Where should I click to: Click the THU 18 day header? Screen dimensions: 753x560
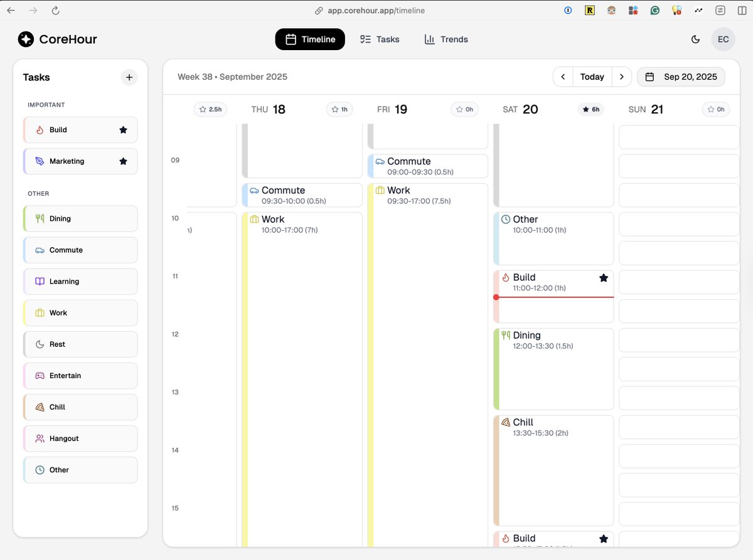click(x=268, y=109)
